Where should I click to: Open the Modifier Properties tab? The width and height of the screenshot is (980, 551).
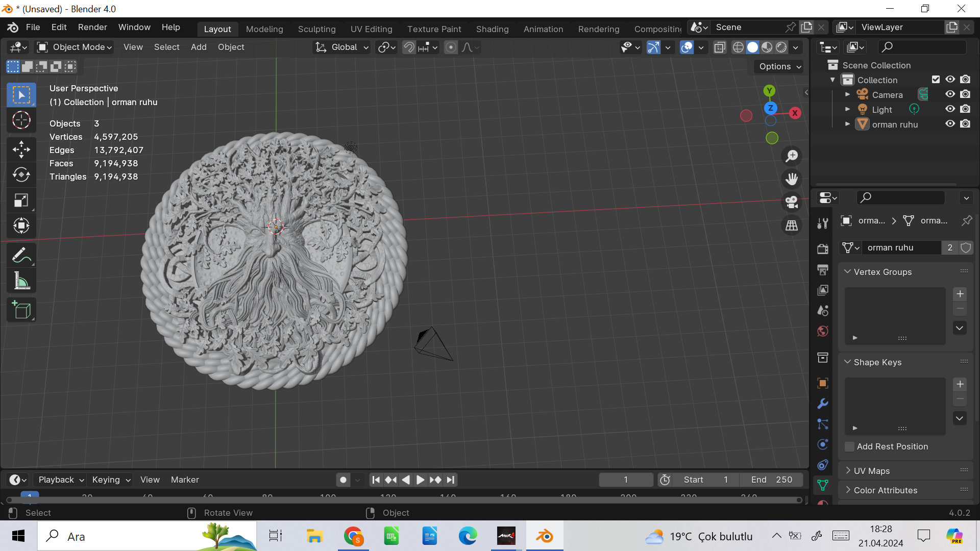click(x=822, y=404)
